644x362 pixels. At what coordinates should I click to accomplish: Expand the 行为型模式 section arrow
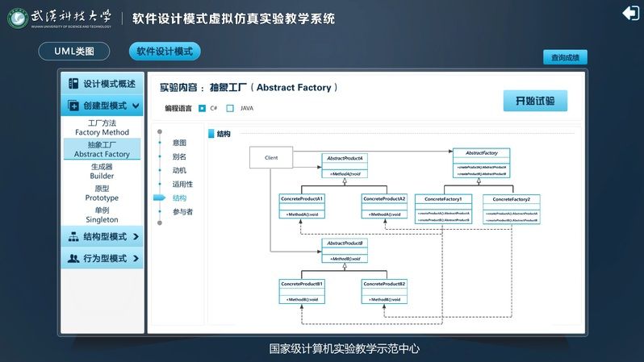coord(136,259)
